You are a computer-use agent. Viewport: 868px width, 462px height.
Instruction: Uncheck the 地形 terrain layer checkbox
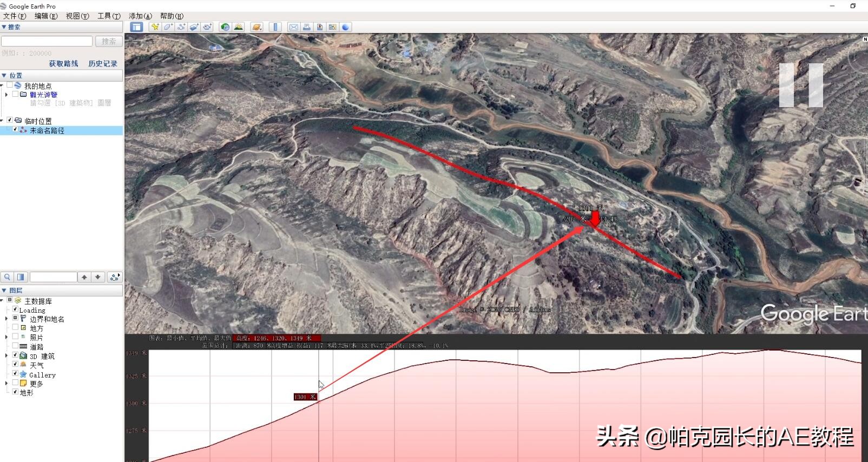[15, 392]
